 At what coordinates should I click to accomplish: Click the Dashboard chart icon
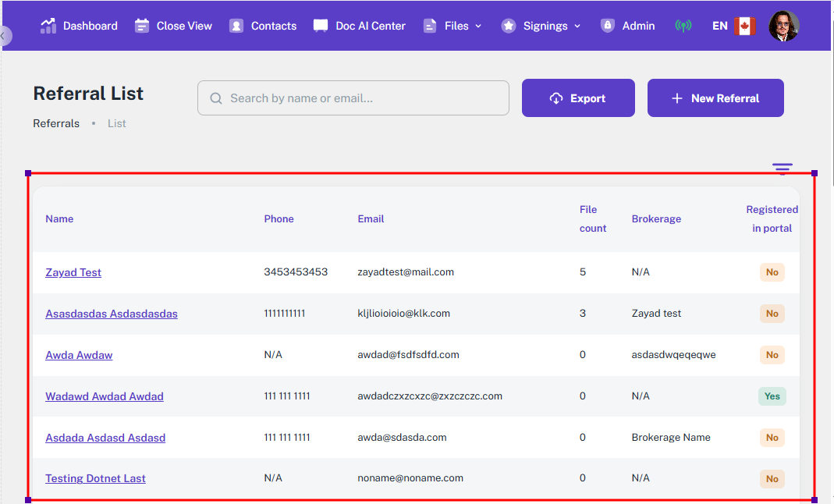(48, 26)
